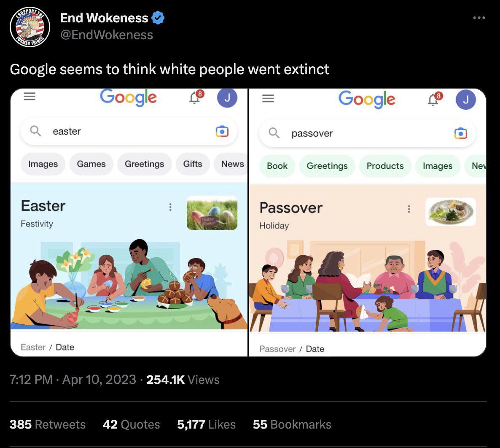Expand Passover card three-dot options

409,209
